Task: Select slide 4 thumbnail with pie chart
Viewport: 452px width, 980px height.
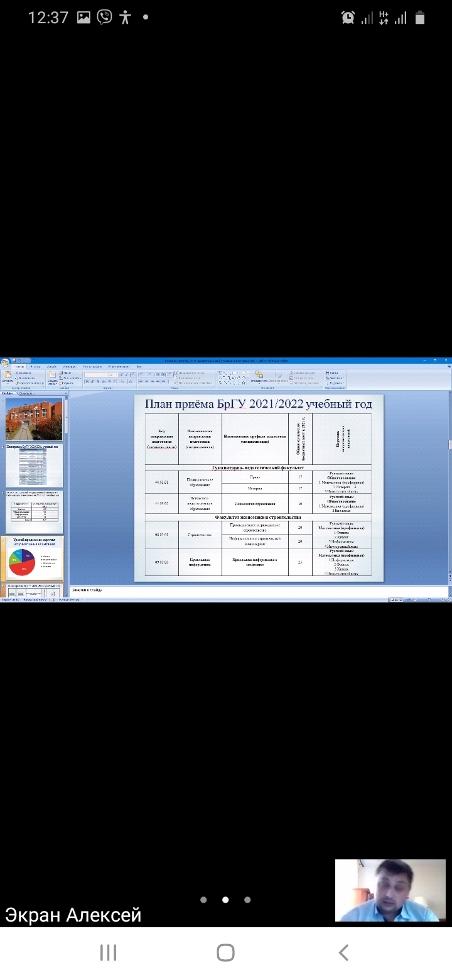Action: [34, 558]
